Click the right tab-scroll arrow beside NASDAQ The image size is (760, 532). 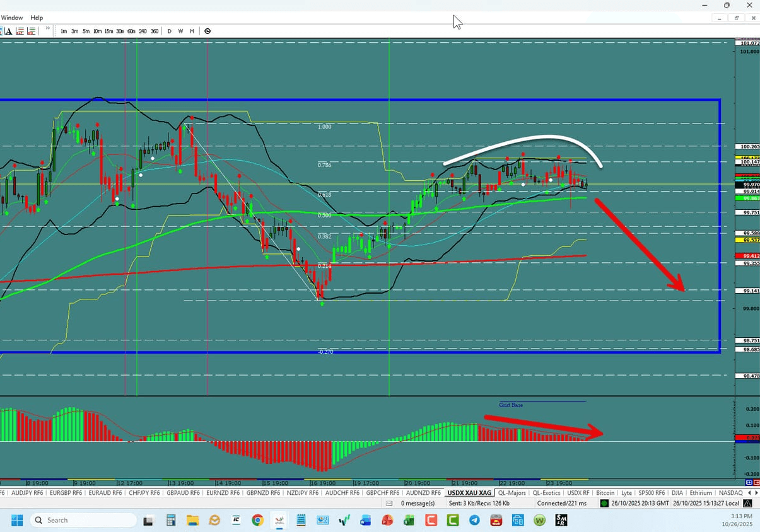[x=756, y=493]
